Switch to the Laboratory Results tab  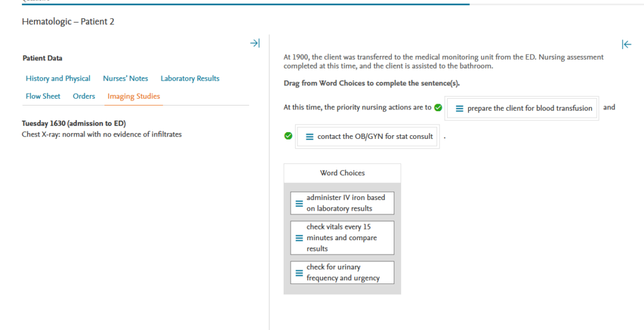(x=190, y=79)
